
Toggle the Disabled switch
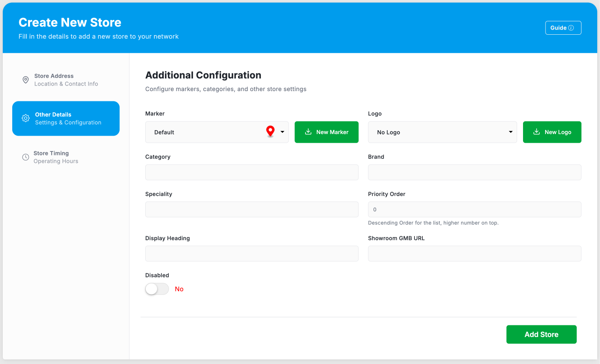(157, 289)
